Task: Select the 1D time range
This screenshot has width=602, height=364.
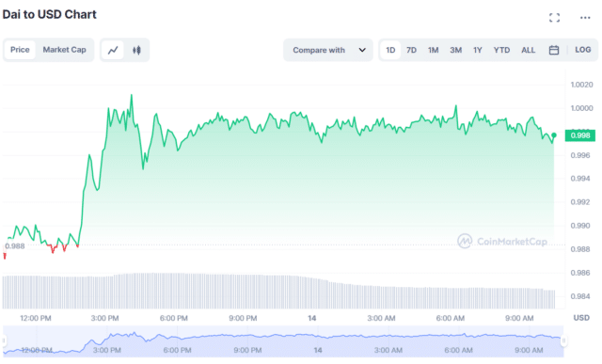Action: point(390,50)
